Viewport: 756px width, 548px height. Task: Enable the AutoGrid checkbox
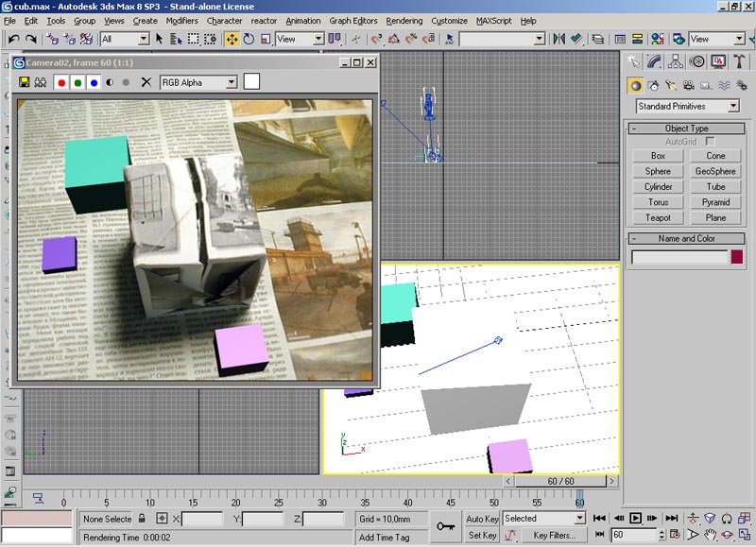pos(711,141)
